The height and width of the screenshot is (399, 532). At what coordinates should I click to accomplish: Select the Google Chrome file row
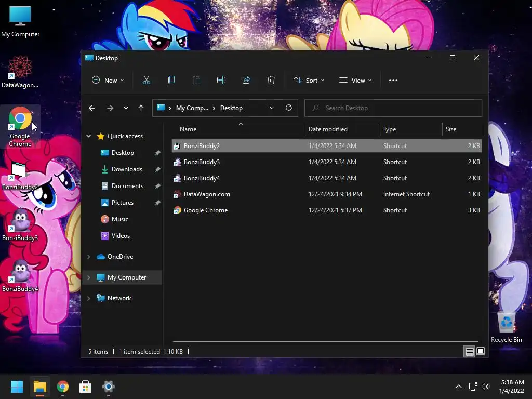point(327,210)
